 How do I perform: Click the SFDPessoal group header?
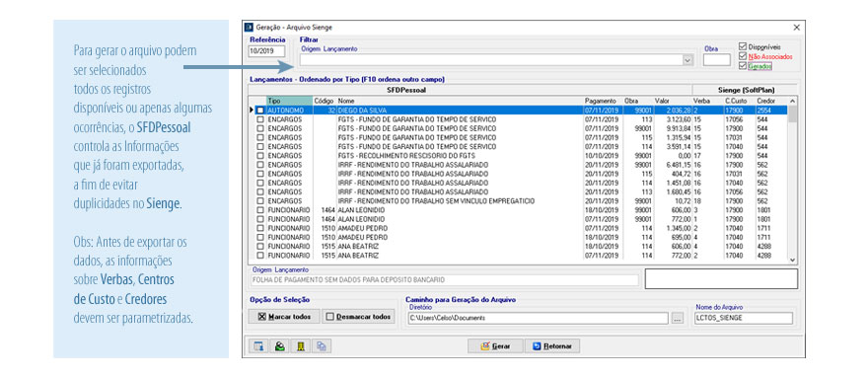coord(470,90)
